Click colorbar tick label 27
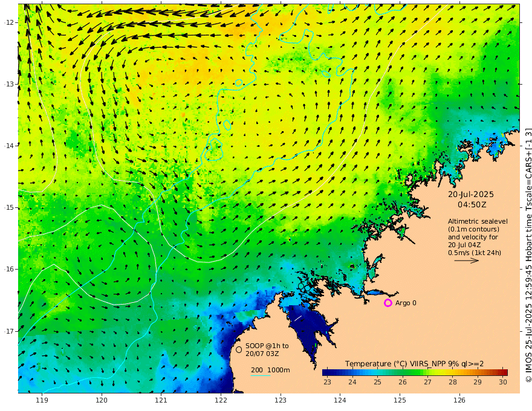The width and height of the screenshot is (532, 411). (427, 382)
